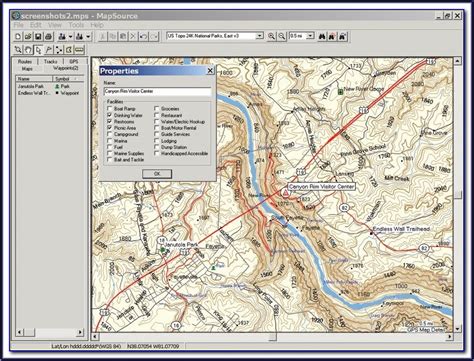Switch to the Tracks tab
This screenshot has width=474, height=361.
50,62
